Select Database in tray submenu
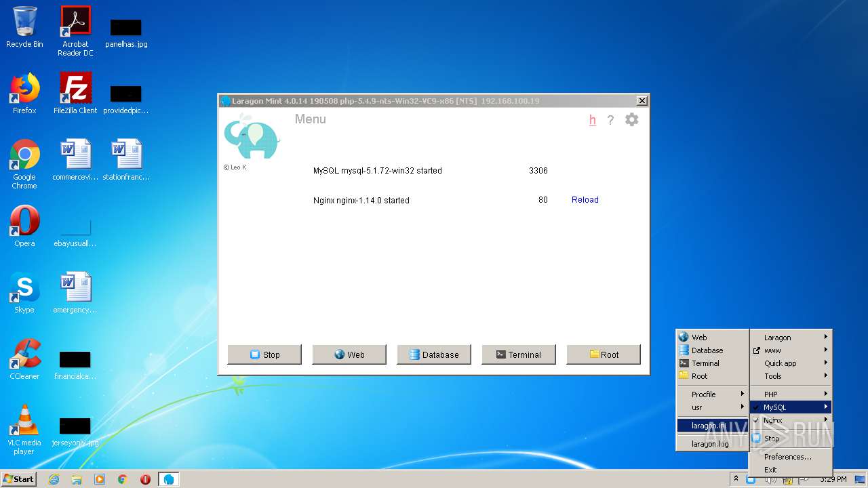The image size is (868, 488). [x=712, y=350]
